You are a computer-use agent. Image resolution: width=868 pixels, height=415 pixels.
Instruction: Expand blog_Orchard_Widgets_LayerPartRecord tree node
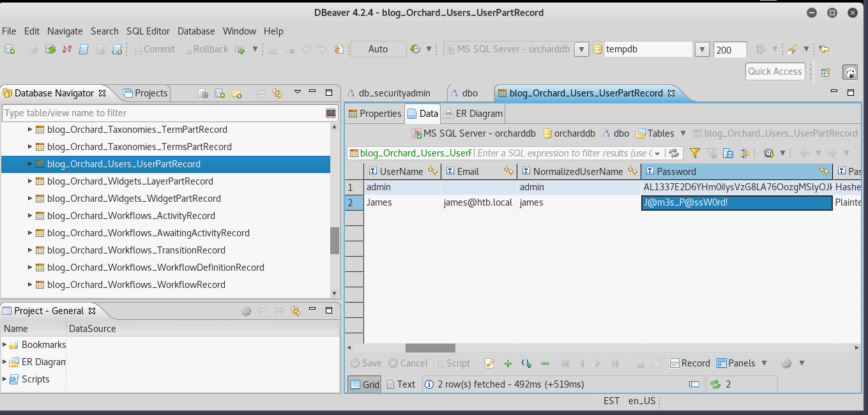click(29, 181)
